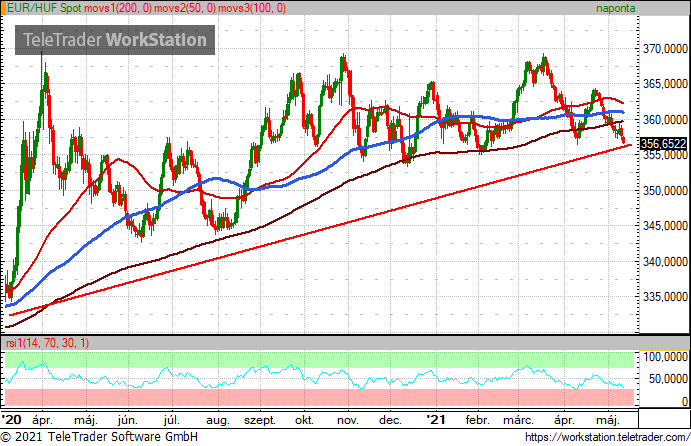Screen dimensions: 691x446
Task: Click the nov. time axis label
Action: (x=348, y=420)
